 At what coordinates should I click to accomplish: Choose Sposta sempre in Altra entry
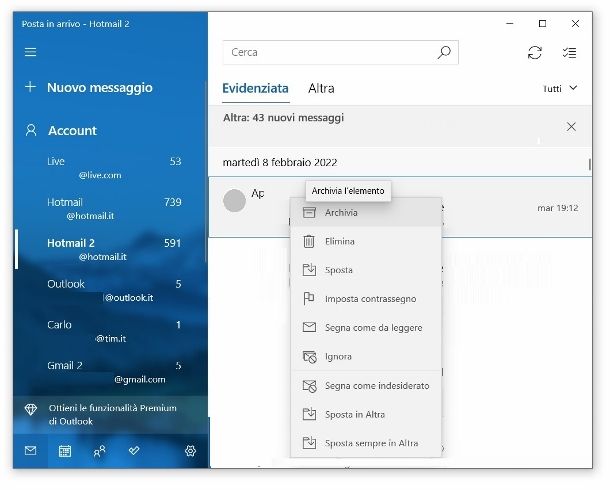[x=366, y=443]
